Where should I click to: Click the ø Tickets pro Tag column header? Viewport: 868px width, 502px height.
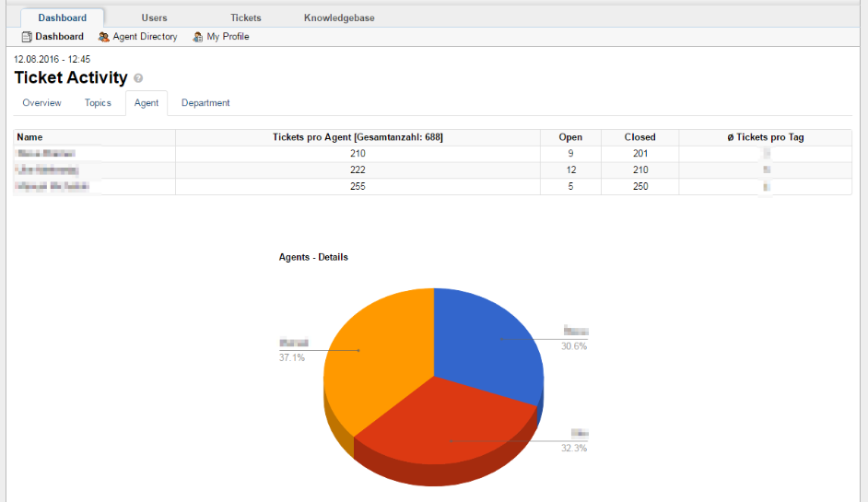(766, 137)
